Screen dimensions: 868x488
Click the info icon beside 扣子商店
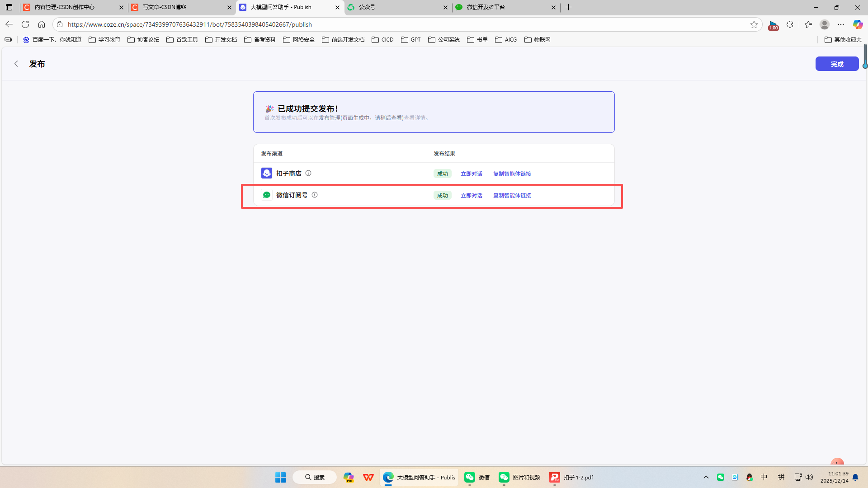pyautogui.click(x=308, y=173)
